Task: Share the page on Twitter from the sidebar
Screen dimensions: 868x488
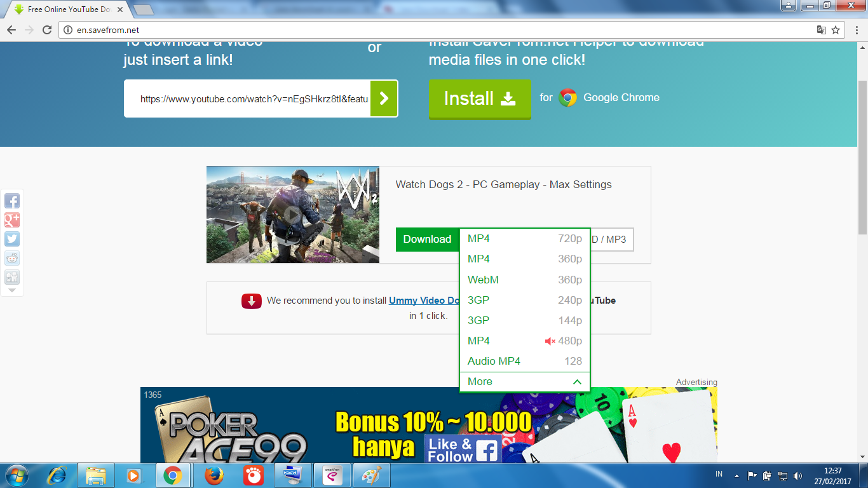Action: [x=12, y=239]
